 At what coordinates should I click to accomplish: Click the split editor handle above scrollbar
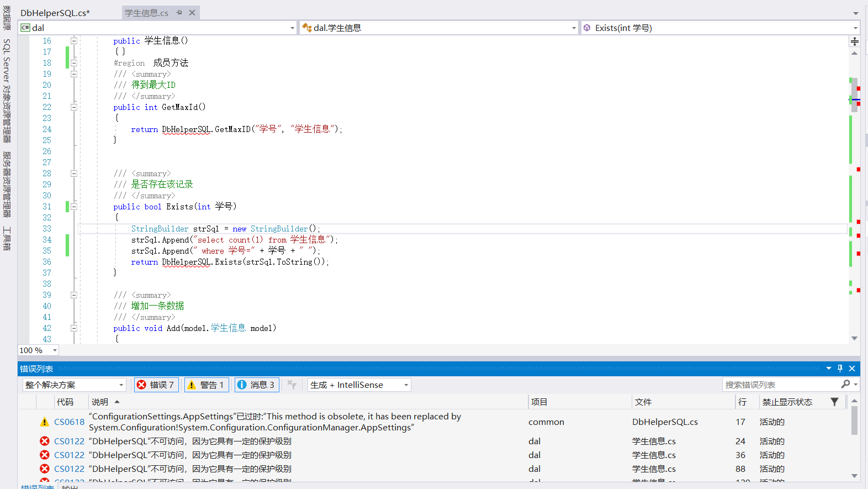pos(854,41)
